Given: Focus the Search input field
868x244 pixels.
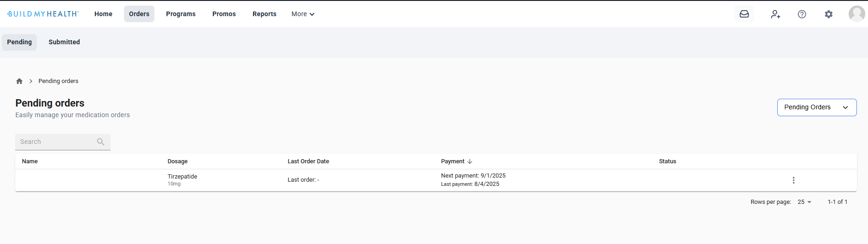Looking at the screenshot, I should (55, 142).
